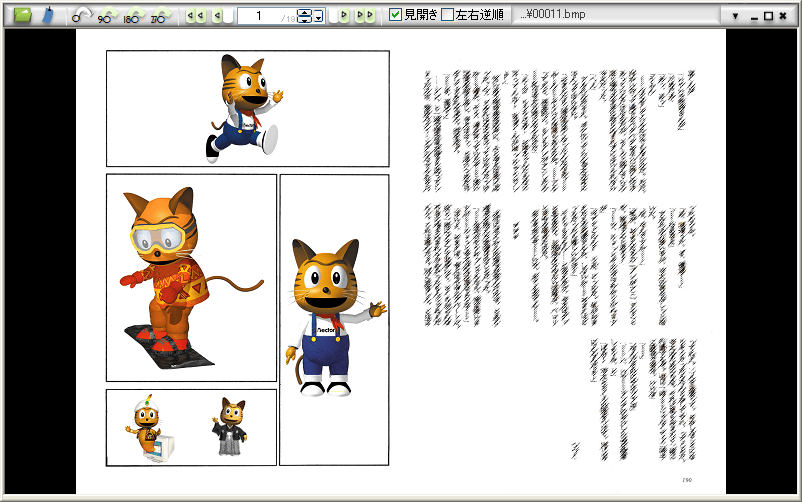Rotate the page 180 degrees

(134, 15)
